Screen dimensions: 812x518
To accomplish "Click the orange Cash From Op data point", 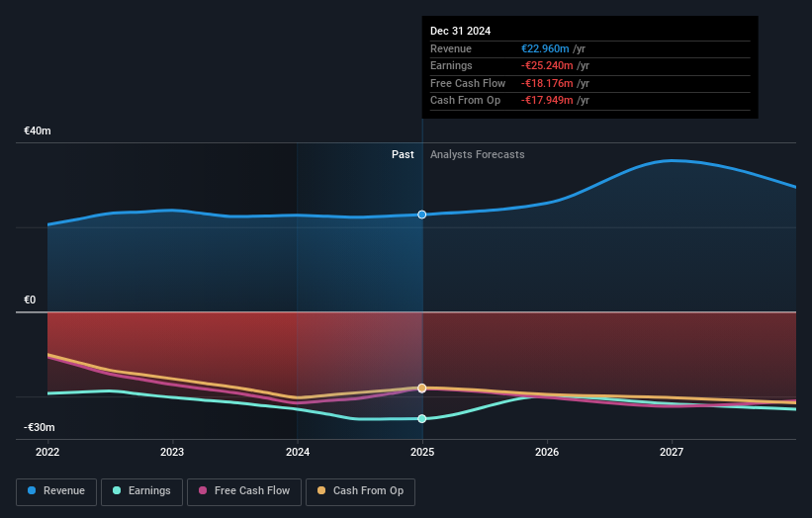I will [x=422, y=388].
